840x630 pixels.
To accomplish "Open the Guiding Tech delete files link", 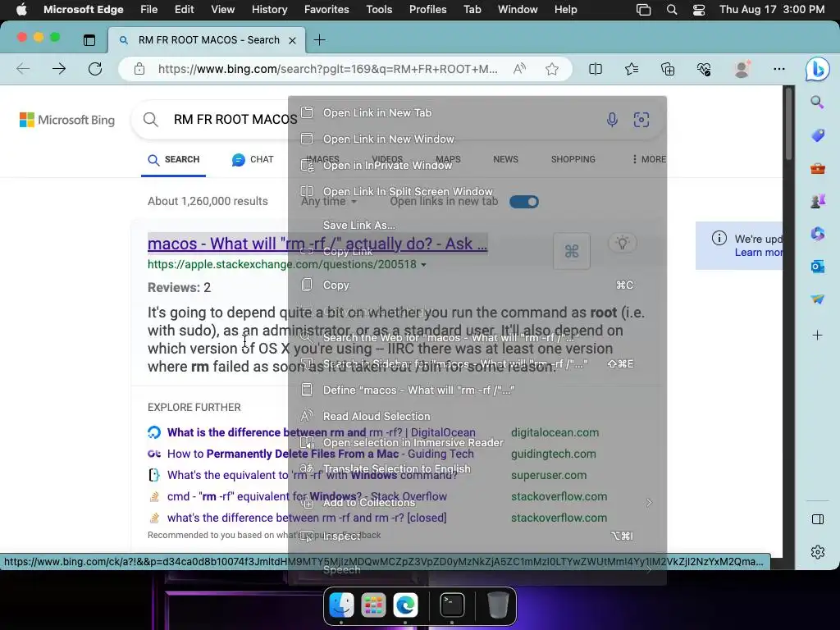I will click(321, 454).
